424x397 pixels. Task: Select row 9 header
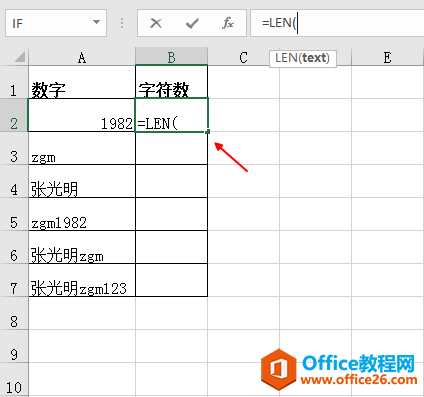[14, 346]
